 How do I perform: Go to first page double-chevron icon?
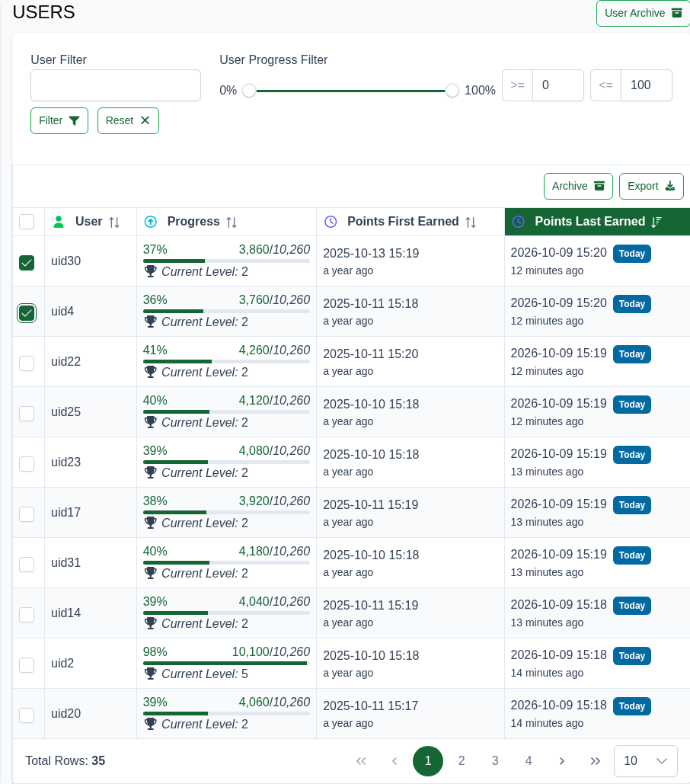coord(361,761)
